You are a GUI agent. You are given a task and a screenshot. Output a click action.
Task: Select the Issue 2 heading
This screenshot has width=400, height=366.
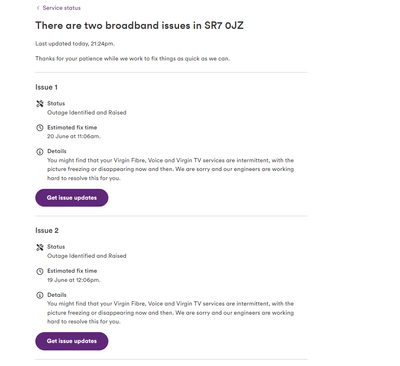(x=47, y=231)
